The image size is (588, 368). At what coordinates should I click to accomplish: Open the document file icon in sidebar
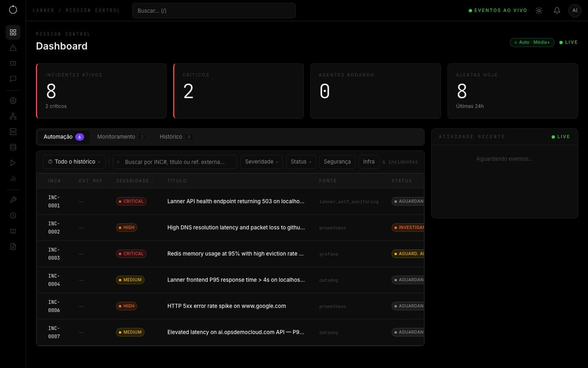[13, 247]
